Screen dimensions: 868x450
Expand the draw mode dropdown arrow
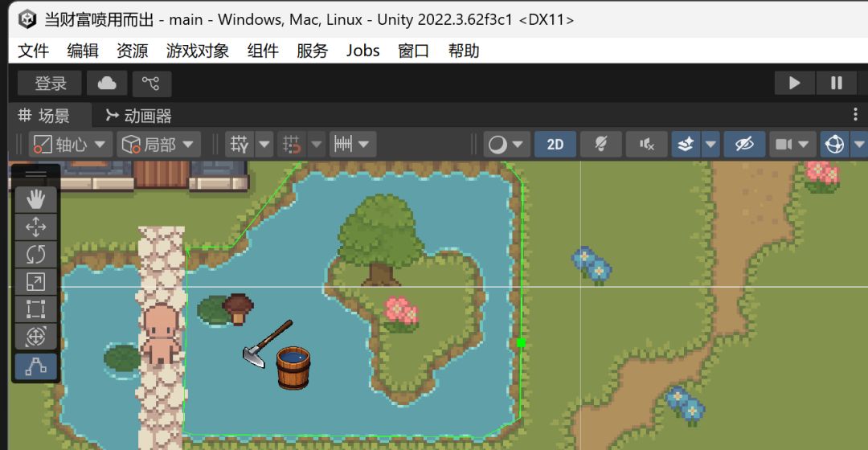click(518, 145)
